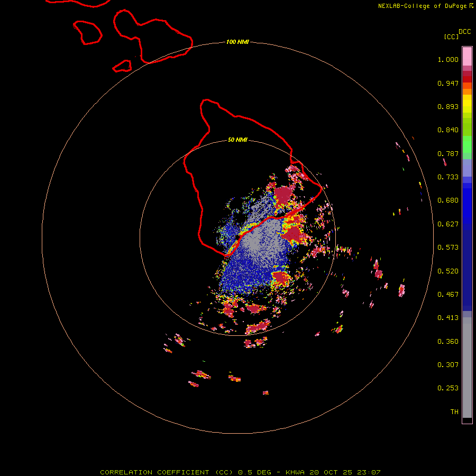
Task: Select the 0.733 color scale value
Action: tap(448, 177)
